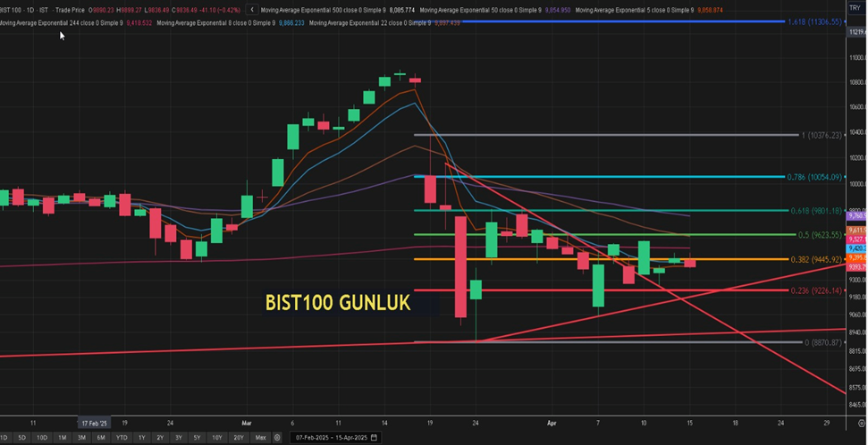Image resolution: width=868 pixels, height=445 pixels.
Task: Select the Max range button
Action: click(x=260, y=438)
